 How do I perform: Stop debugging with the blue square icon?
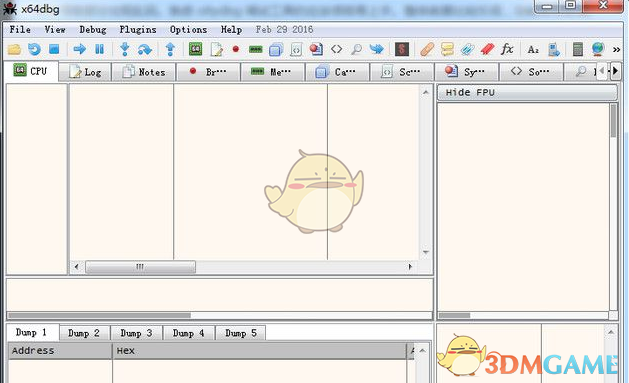pos(54,49)
